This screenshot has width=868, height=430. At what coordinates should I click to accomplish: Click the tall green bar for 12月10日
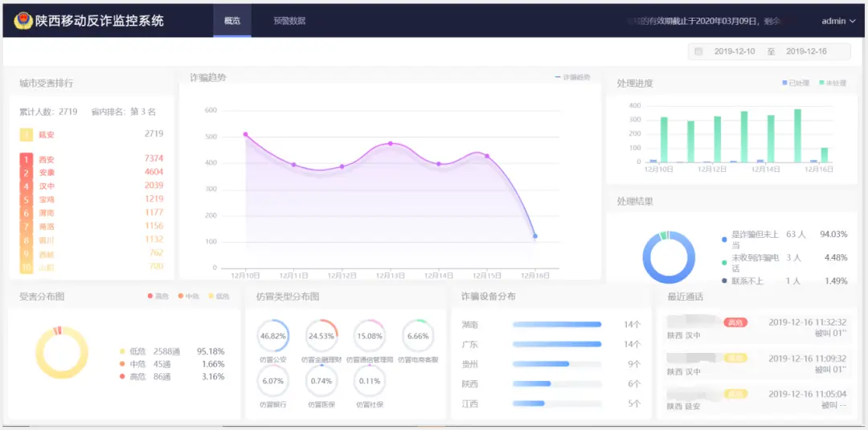coord(664,140)
